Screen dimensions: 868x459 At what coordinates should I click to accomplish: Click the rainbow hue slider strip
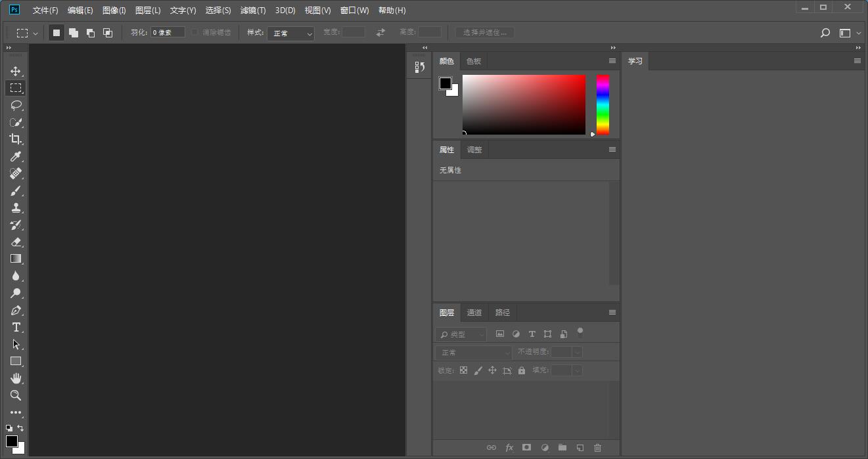click(603, 105)
